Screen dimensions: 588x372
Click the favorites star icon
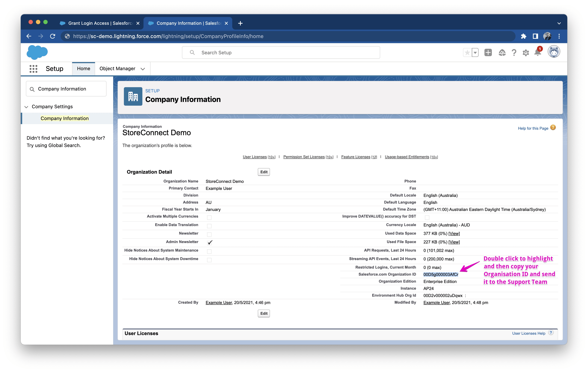467,52
